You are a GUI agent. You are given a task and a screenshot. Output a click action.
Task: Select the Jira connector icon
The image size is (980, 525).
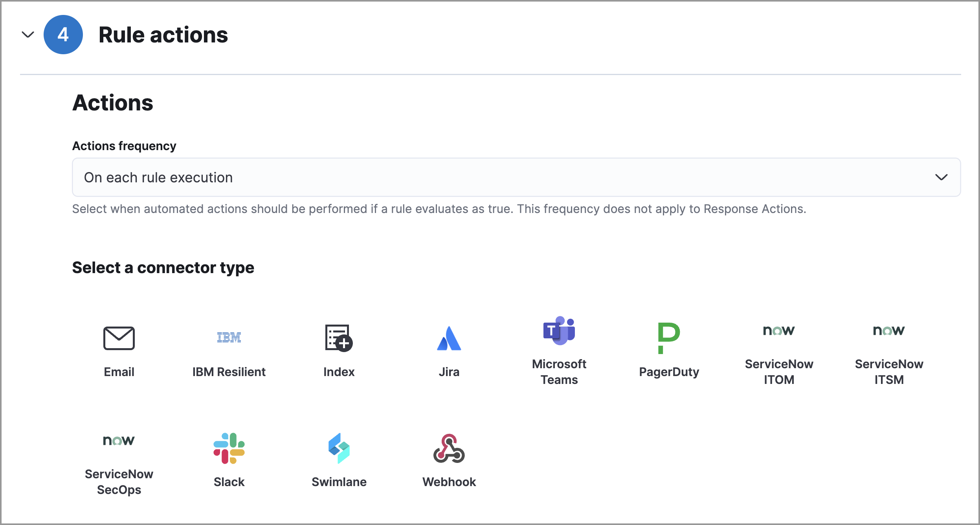coord(449,338)
